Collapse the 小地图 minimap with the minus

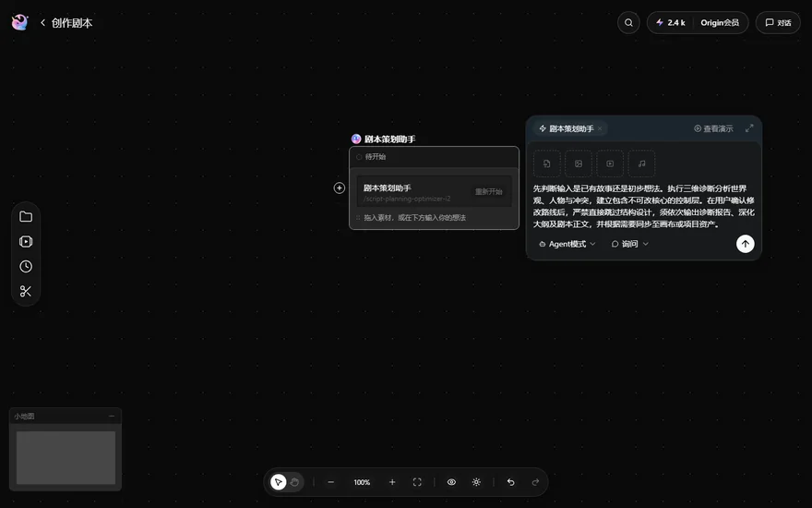point(112,416)
